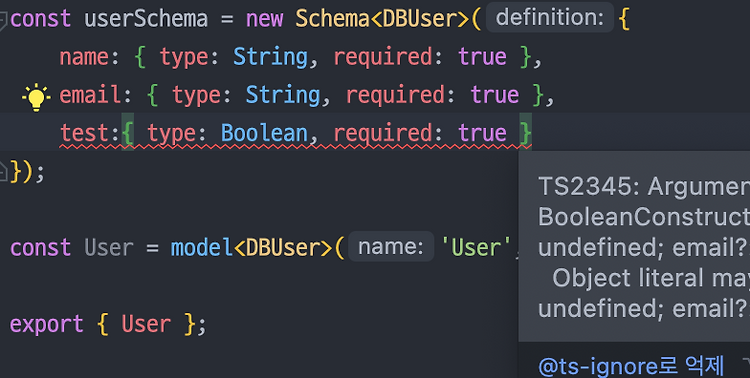
Task: Click the yellow lightbulb quick-fix icon
Action: point(36,97)
